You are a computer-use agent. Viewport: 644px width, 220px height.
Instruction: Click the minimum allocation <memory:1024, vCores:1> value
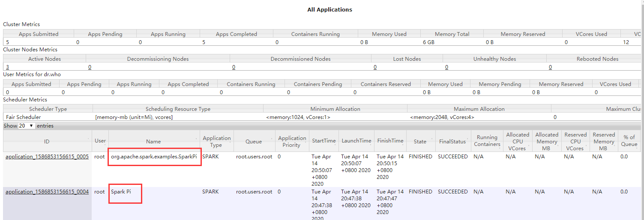point(298,117)
